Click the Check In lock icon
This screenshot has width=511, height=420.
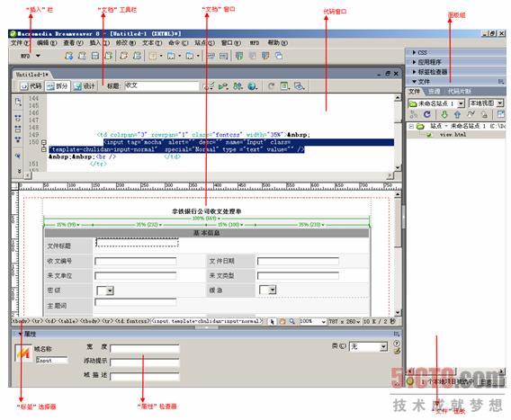[484, 114]
